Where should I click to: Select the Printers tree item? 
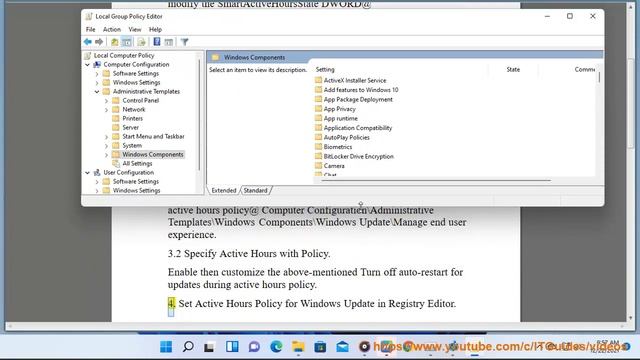click(x=132, y=118)
